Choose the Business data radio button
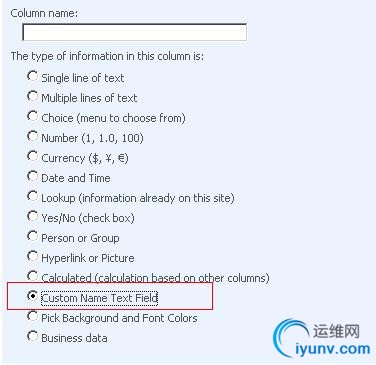376x365 pixels. (x=32, y=336)
